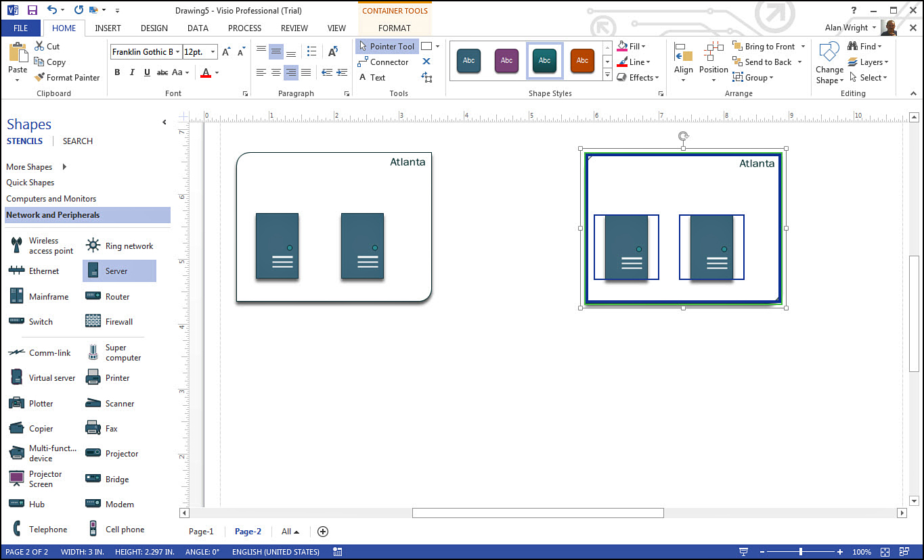Viewport: 924px width, 560px height.
Task: Activate the Connector tool
Action: [383, 62]
